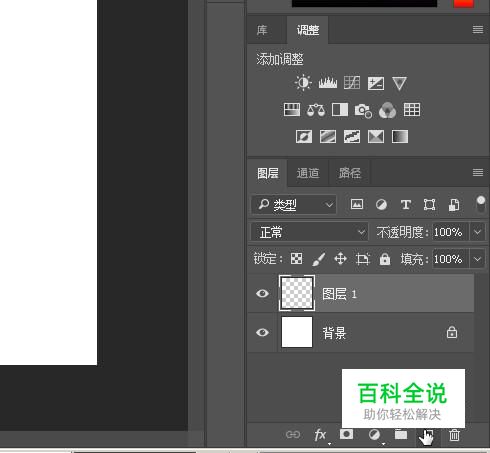Open the 正常 blend mode dropdown

pyautogui.click(x=310, y=232)
